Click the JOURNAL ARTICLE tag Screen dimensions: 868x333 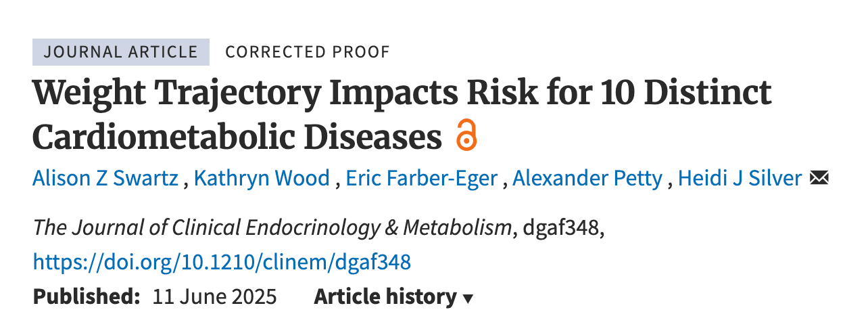[x=121, y=52]
